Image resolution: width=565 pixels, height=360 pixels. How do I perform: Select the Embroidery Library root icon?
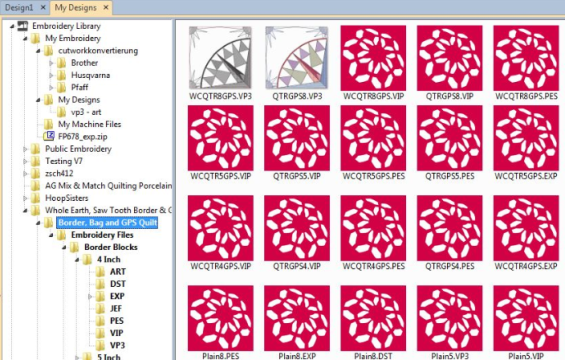coord(23,26)
